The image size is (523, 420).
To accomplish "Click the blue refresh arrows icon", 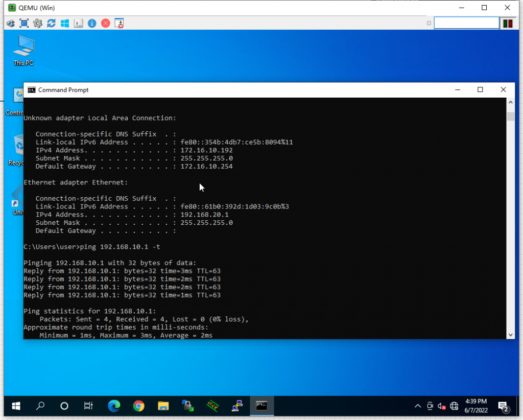I will click(51, 23).
